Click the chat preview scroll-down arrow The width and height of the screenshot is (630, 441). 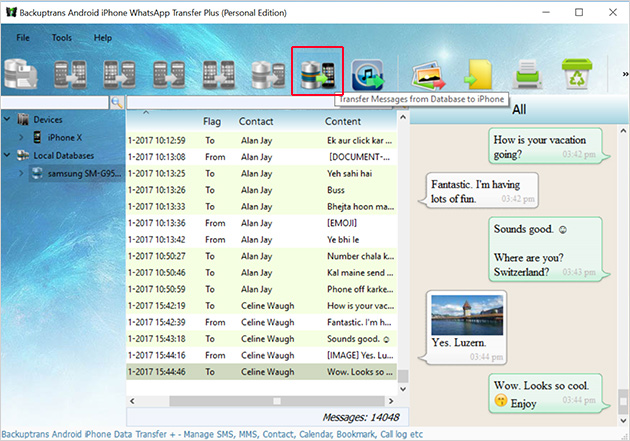pos(623,421)
